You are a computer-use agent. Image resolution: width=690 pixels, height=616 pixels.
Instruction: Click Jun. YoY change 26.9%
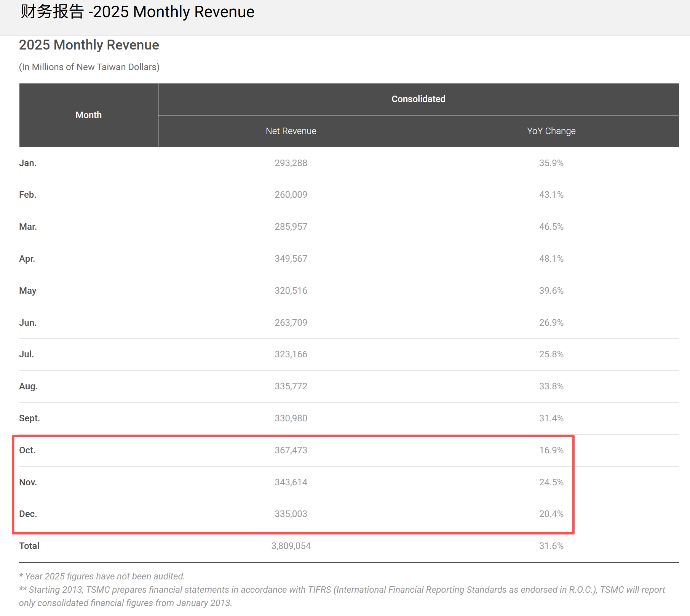coord(551,323)
